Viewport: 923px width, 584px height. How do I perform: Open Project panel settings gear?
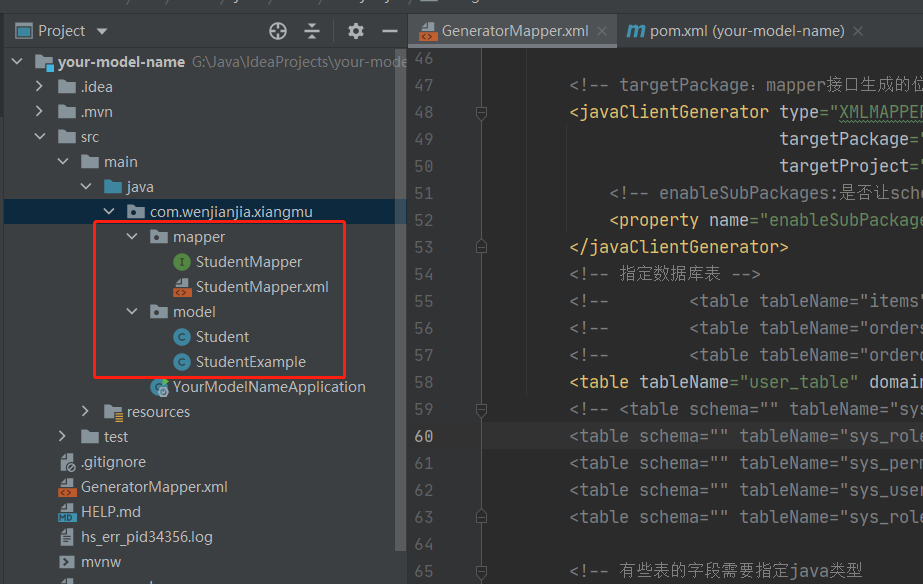(x=356, y=31)
